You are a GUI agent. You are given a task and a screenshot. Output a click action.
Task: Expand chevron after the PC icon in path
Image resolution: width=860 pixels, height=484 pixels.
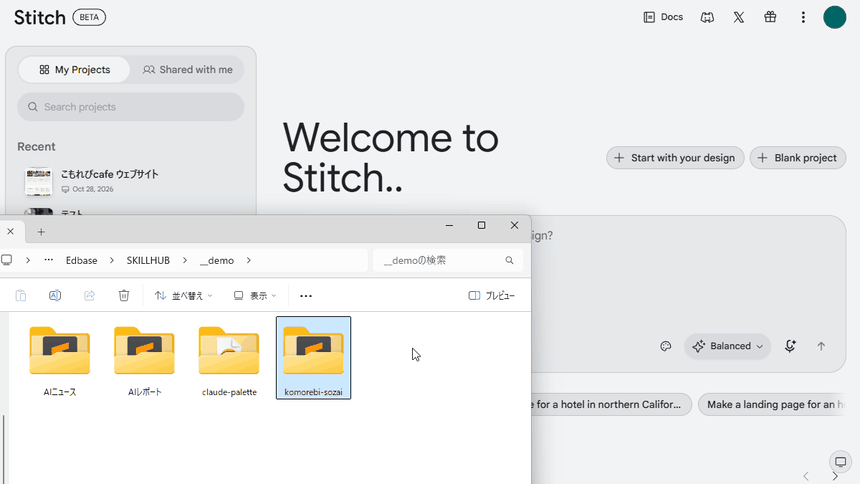pos(28,260)
